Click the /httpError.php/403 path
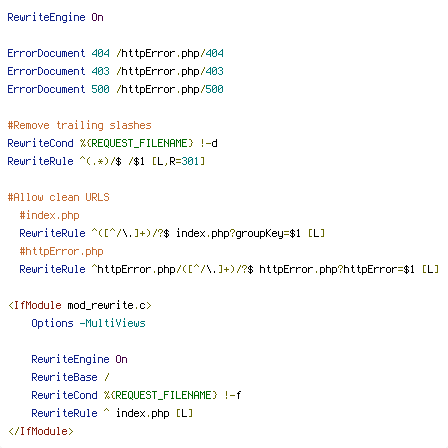The width and height of the screenshot is (448, 448). point(170,71)
